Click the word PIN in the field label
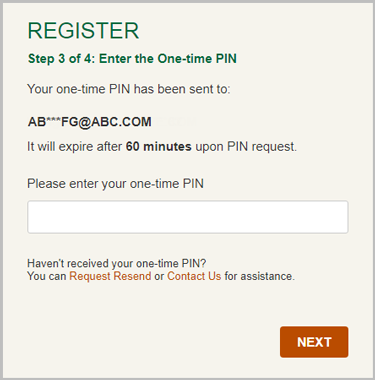The width and height of the screenshot is (375, 380). 193,184
